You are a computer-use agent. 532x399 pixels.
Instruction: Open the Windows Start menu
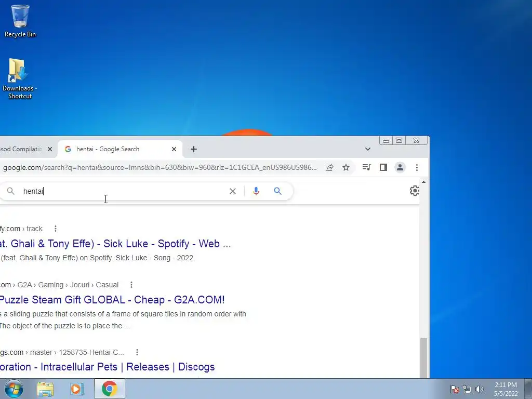[x=14, y=389]
